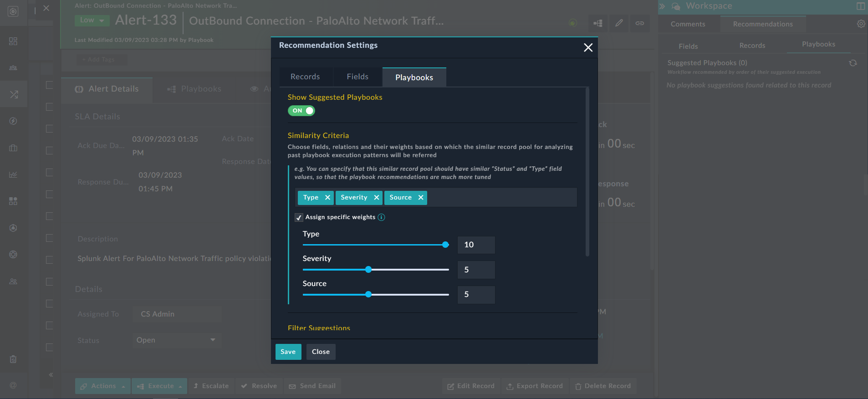Click the Escalate button
This screenshot has width=868, height=399.
[211, 386]
